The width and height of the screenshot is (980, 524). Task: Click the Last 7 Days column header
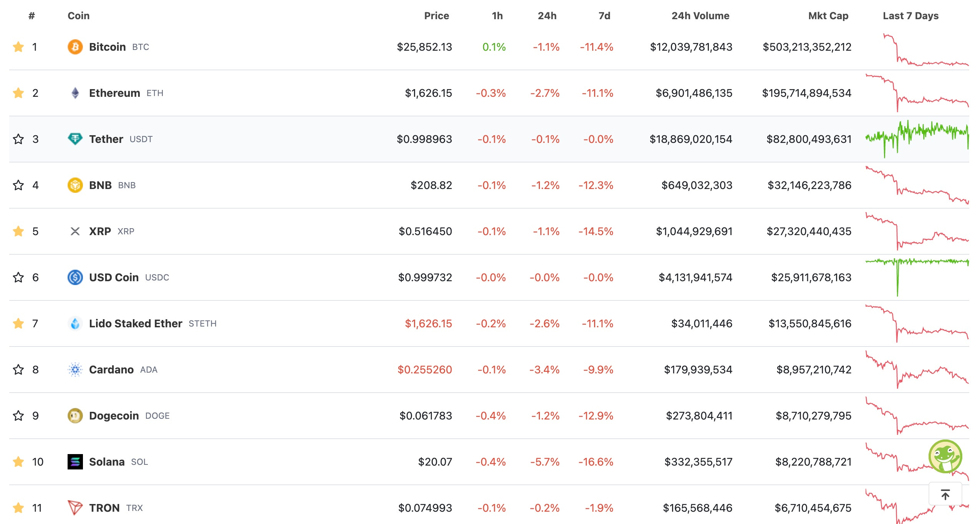(x=911, y=16)
